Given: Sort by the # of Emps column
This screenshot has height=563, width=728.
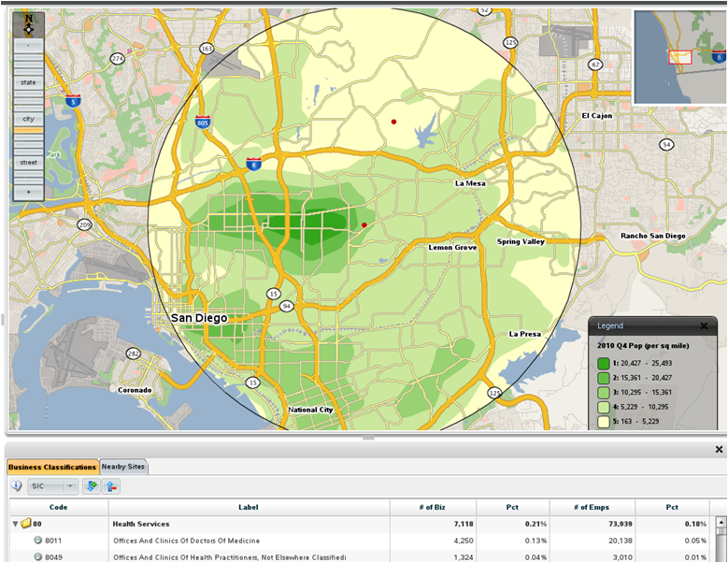Looking at the screenshot, I should 592,507.
